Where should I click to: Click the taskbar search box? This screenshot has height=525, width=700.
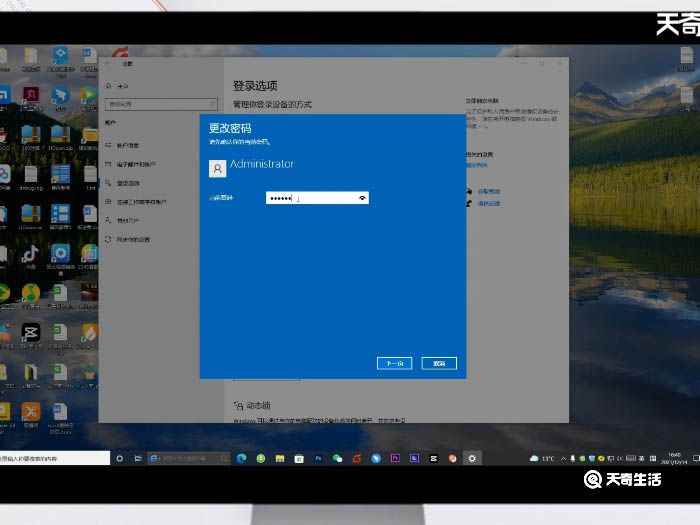[x=55, y=458]
